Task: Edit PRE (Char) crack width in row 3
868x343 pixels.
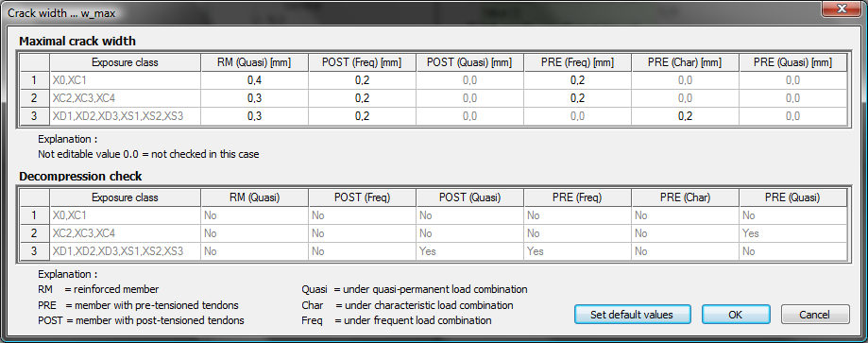Action: click(x=686, y=116)
